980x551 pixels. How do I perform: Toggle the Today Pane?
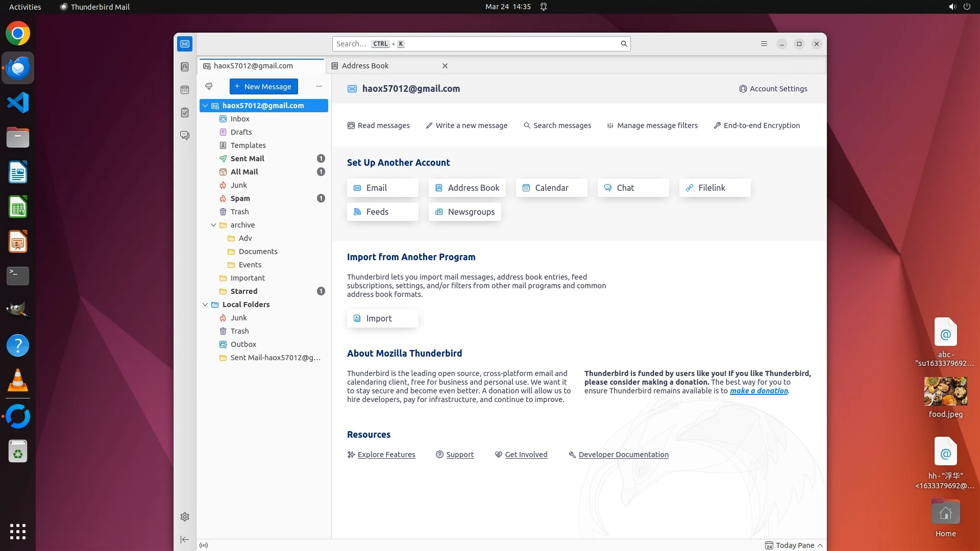point(794,545)
